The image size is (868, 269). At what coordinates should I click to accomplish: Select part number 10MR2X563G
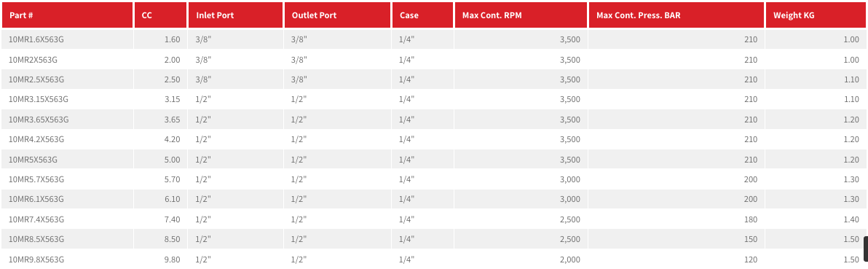pyautogui.click(x=33, y=59)
